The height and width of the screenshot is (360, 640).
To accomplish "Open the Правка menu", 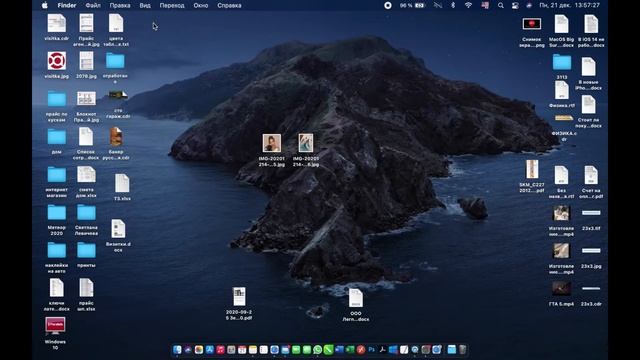I will [x=120, y=5].
